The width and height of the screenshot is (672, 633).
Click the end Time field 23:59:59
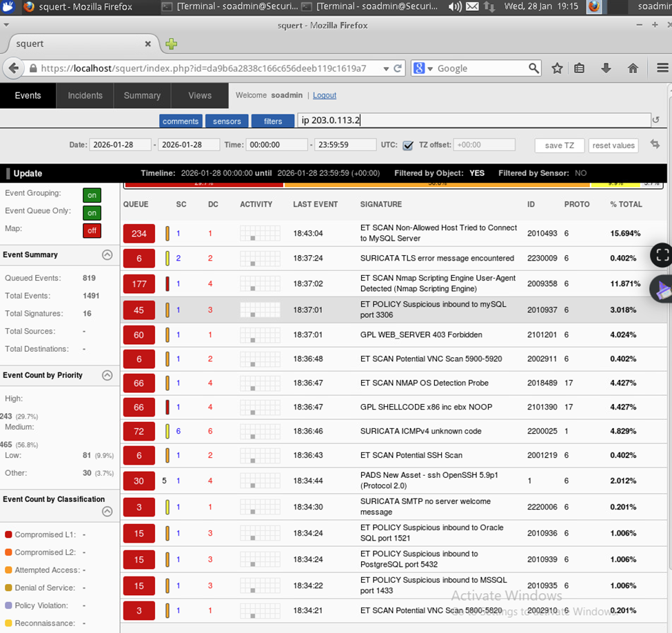(345, 145)
